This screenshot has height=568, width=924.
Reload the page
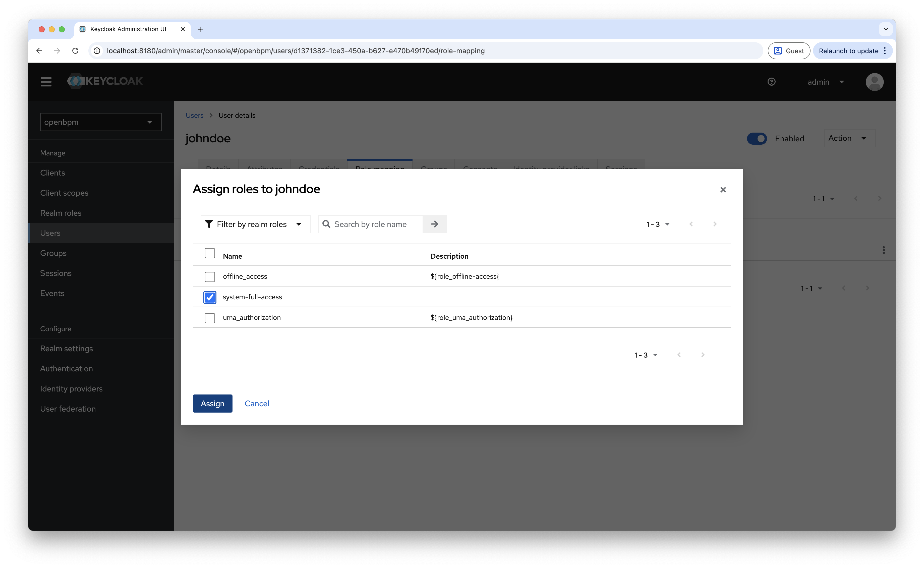pyautogui.click(x=75, y=51)
